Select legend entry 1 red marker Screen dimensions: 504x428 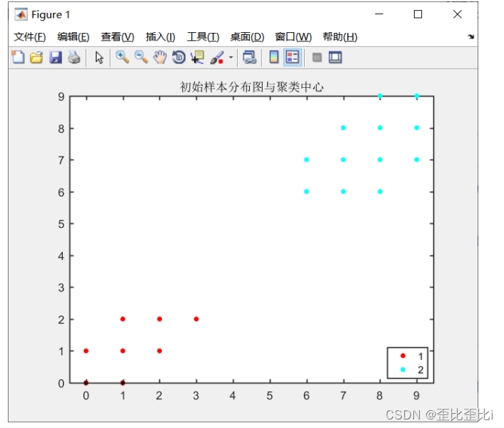403,356
